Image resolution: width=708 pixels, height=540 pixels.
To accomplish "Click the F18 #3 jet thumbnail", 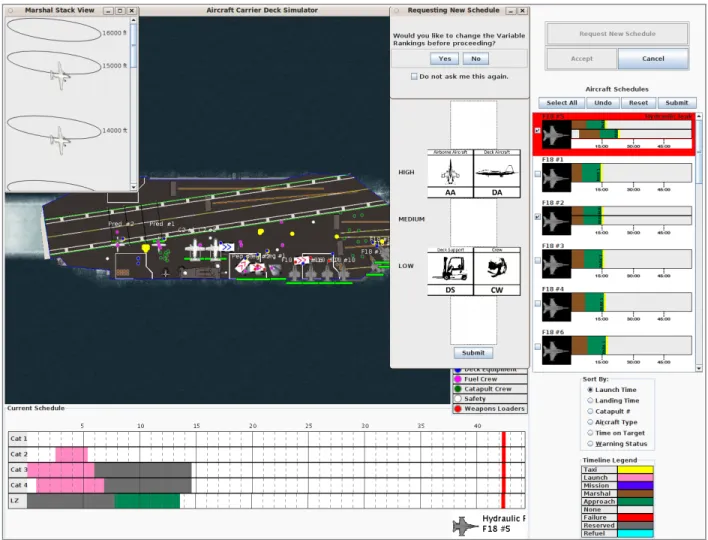I will [556, 264].
